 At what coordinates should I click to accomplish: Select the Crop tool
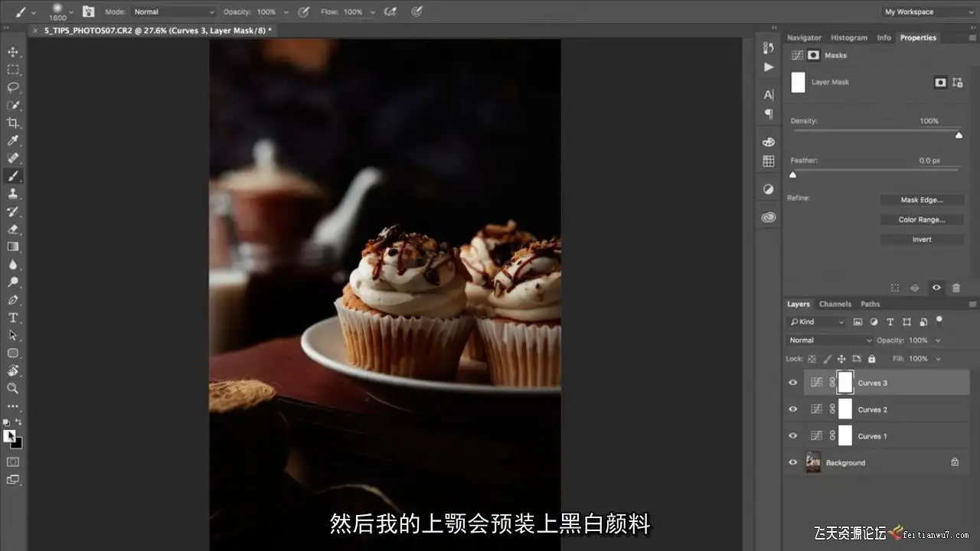click(x=13, y=122)
